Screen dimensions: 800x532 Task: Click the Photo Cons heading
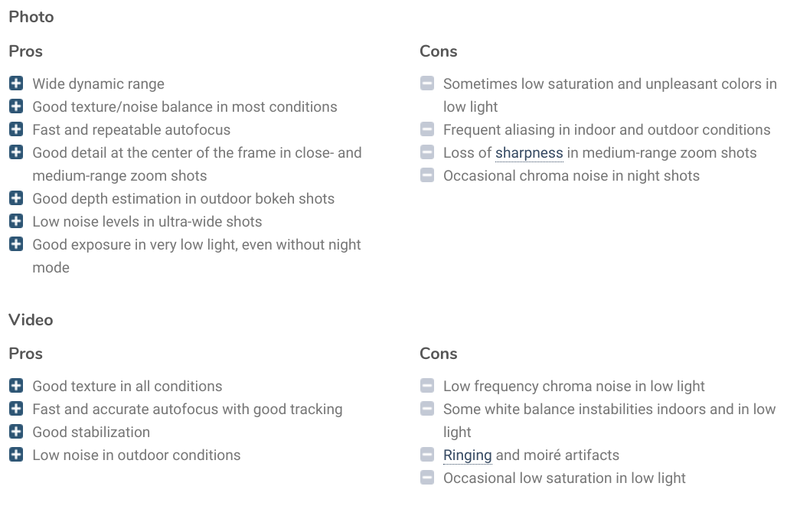click(x=438, y=51)
